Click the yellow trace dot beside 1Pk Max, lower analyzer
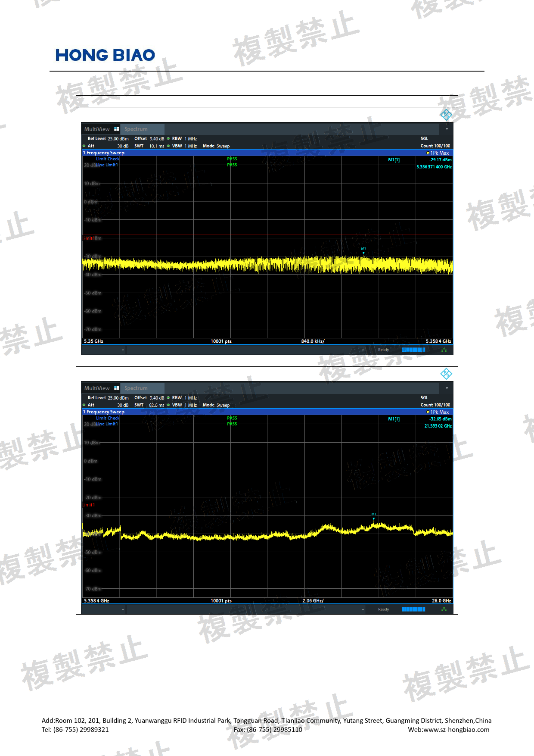This screenshot has width=534, height=756. (428, 412)
